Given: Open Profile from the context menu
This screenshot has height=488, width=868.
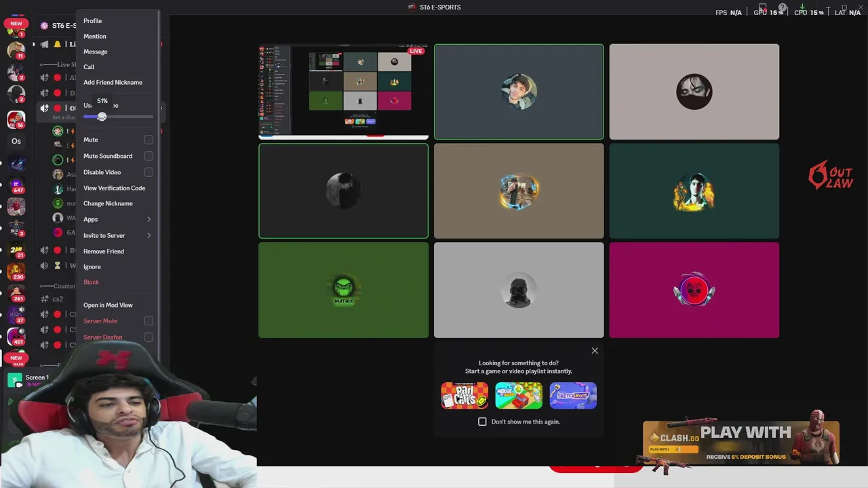Looking at the screenshot, I should [93, 21].
